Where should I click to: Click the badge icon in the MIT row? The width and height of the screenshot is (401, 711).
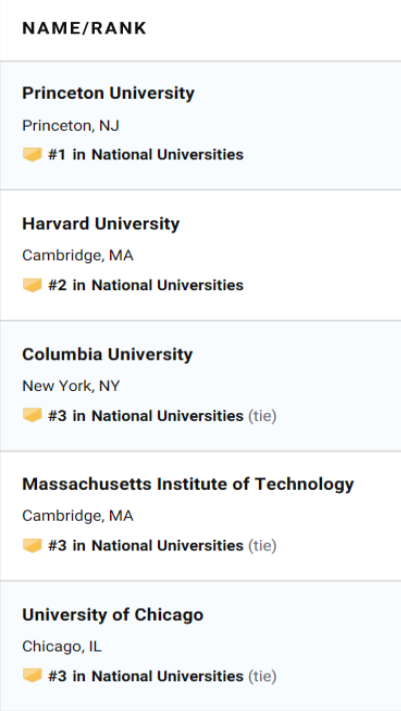point(32,545)
